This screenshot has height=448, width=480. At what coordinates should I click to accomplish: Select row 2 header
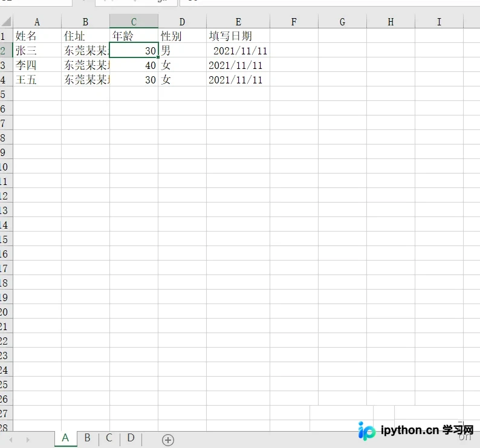(x=6, y=50)
